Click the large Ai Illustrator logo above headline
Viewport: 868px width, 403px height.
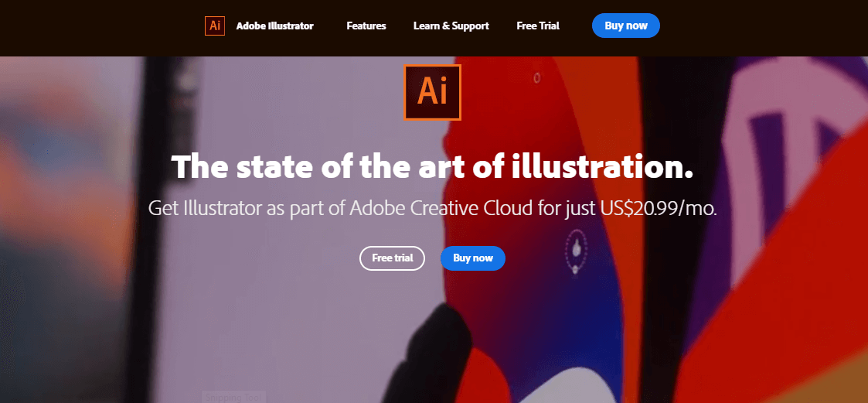[432, 92]
